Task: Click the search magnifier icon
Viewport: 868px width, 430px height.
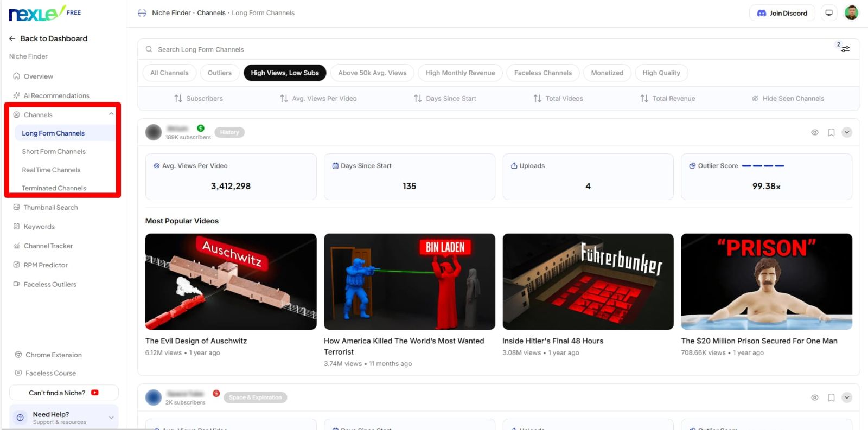Action: point(149,49)
